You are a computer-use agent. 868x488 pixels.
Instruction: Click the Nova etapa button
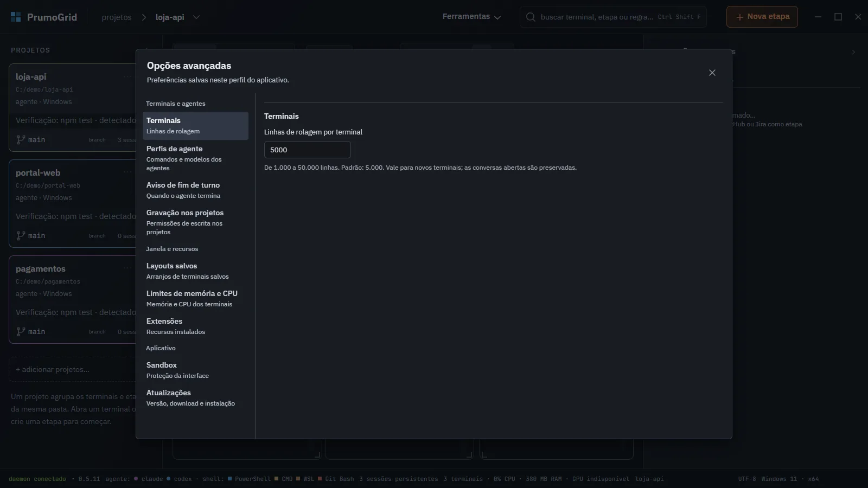click(x=762, y=17)
